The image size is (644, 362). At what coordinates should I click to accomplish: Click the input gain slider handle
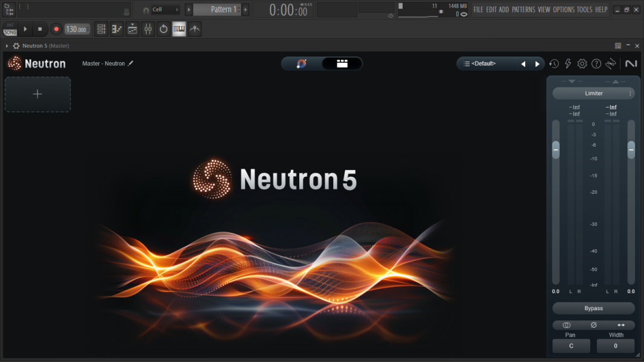556,149
